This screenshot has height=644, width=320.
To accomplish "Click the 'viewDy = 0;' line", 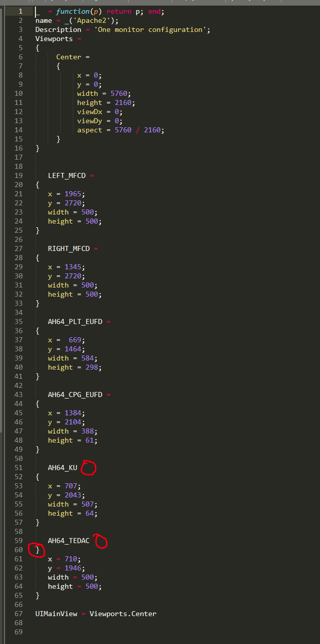I will point(100,121).
